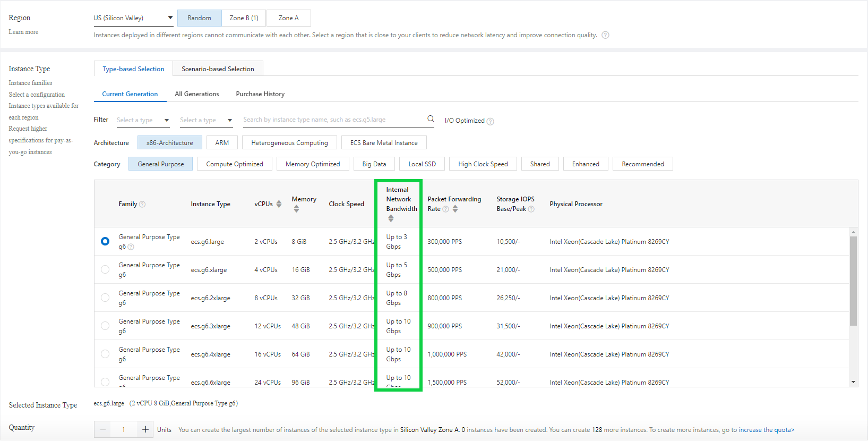Click the search magnifier icon in the filter bar
The width and height of the screenshot is (868, 441).
click(431, 119)
